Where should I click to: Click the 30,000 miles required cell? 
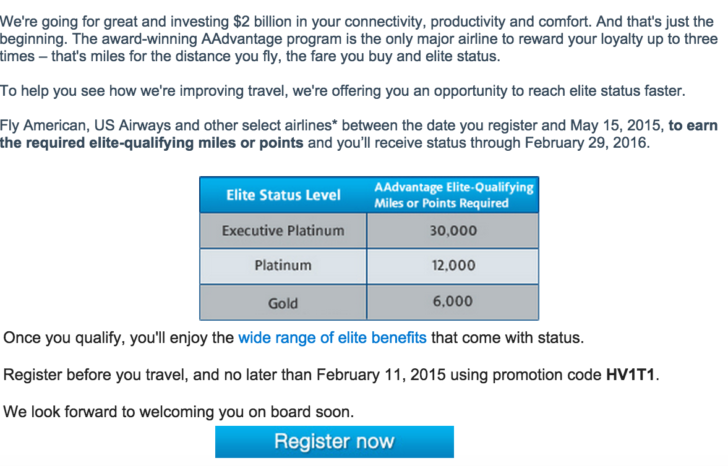tap(453, 231)
